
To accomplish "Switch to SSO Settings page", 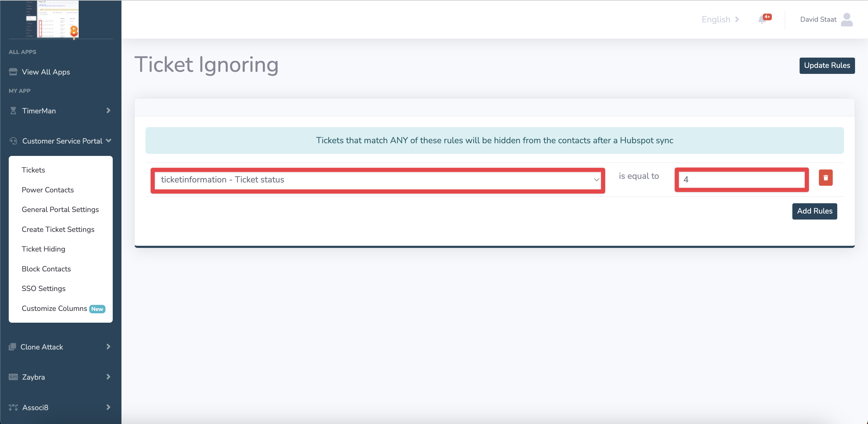I will pos(43,288).
